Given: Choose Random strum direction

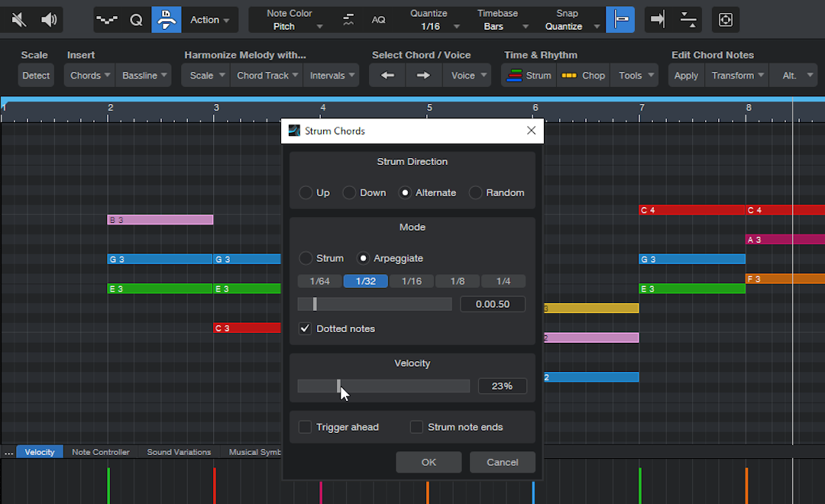Looking at the screenshot, I should pyautogui.click(x=475, y=192).
